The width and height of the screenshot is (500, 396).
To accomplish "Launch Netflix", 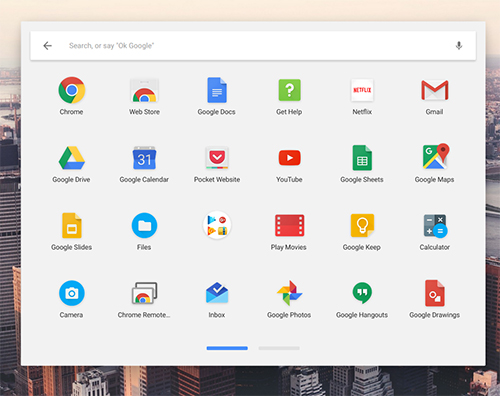I will tap(362, 90).
